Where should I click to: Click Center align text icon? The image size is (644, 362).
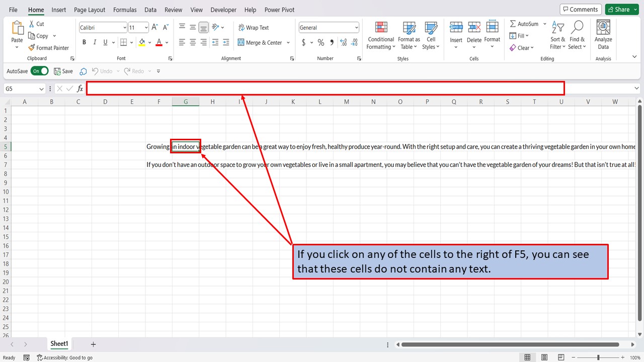tap(193, 43)
